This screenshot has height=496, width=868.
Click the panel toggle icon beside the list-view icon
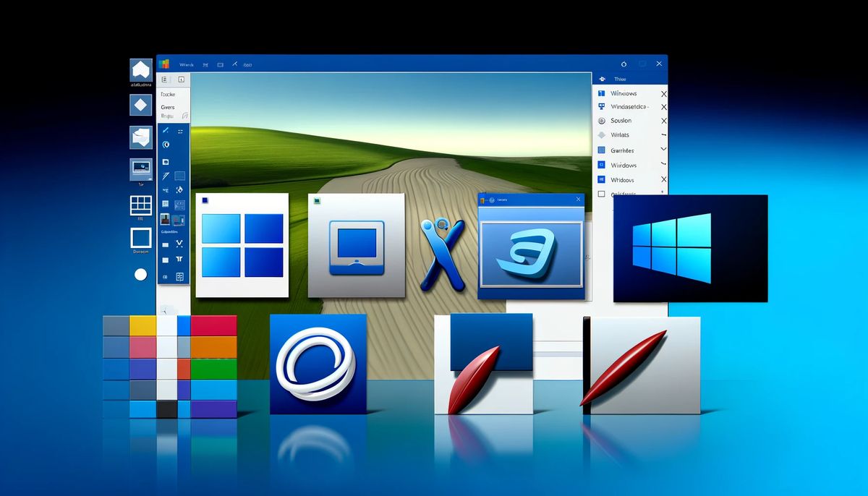click(181, 80)
